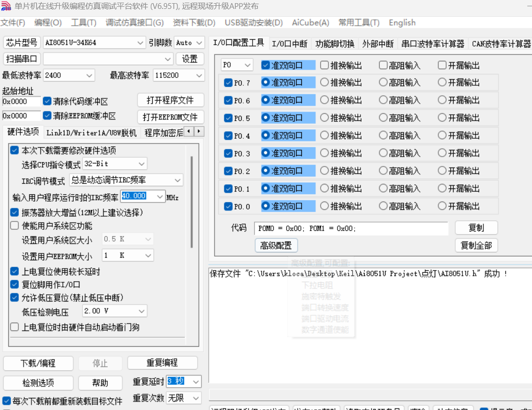
Task: Open CAN波特率计算器 tab
Action: pos(501,44)
